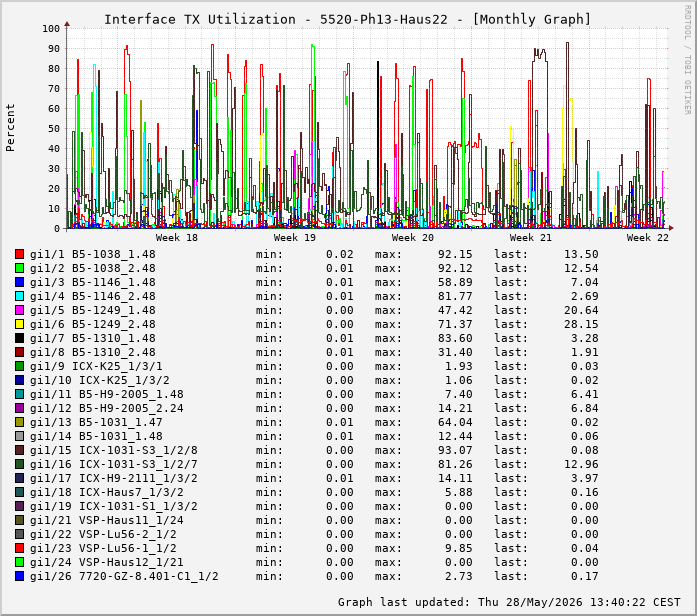Image resolution: width=697 pixels, height=616 pixels.
Task: Click the Week 20 x-axis label
Action: click(413, 237)
